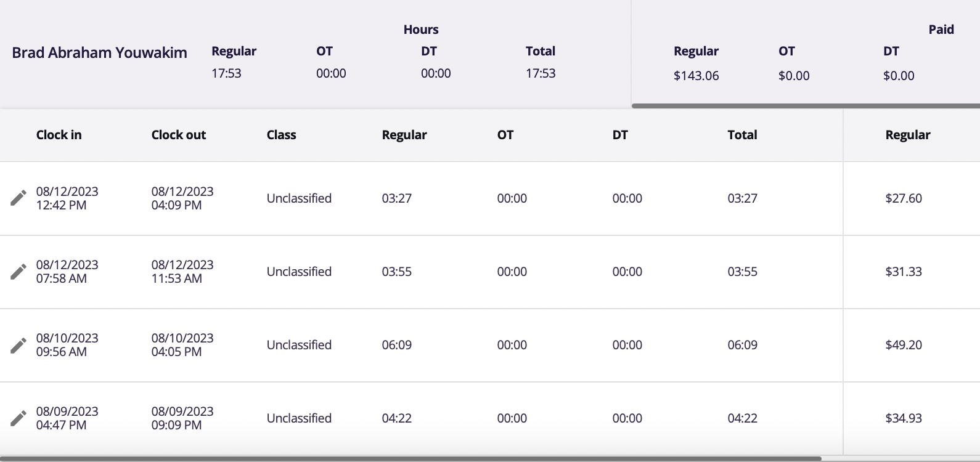Click pencil icon for 07:58 AM shift
Image resolution: width=980 pixels, height=462 pixels.
(x=18, y=271)
